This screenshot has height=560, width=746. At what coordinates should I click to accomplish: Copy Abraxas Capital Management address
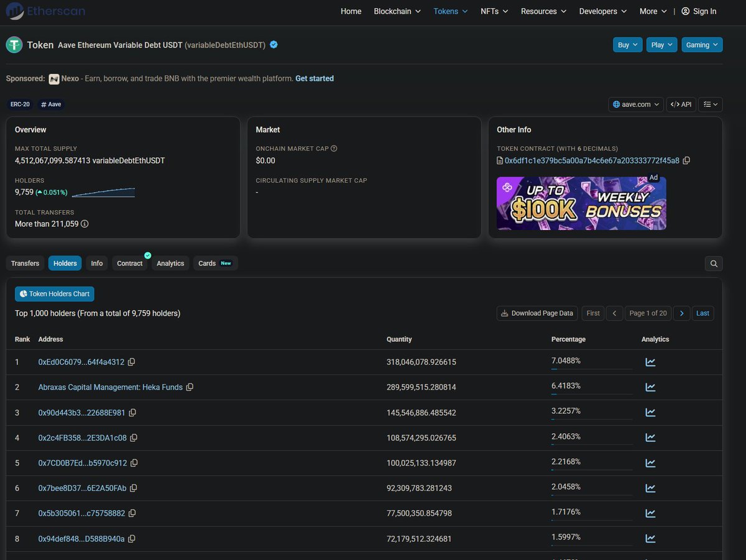pyautogui.click(x=190, y=387)
